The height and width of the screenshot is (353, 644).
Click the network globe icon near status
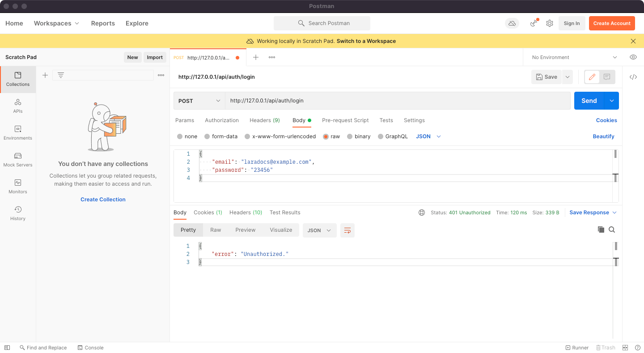click(x=422, y=213)
